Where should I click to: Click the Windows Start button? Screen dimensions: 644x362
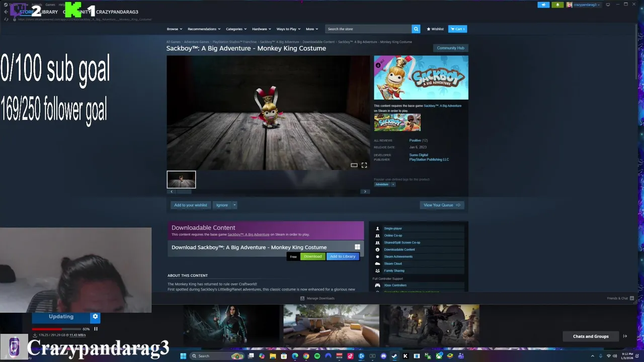click(x=184, y=356)
